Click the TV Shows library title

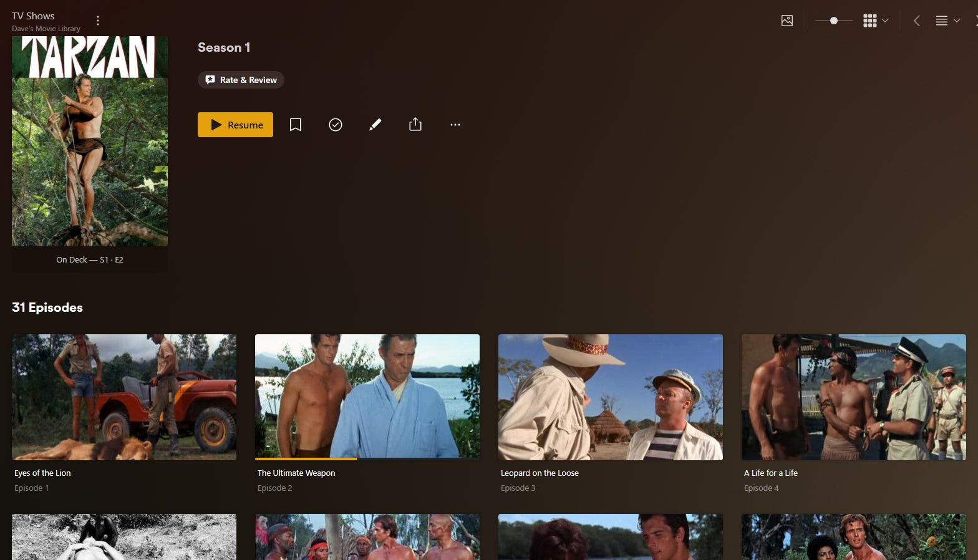click(33, 16)
